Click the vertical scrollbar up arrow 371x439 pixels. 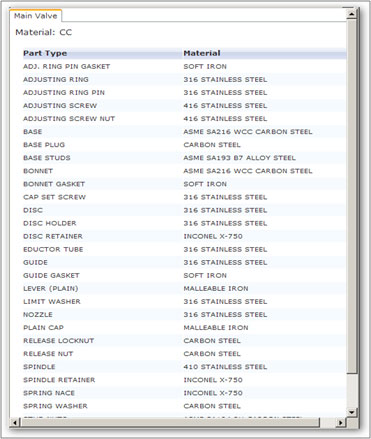(351, 14)
